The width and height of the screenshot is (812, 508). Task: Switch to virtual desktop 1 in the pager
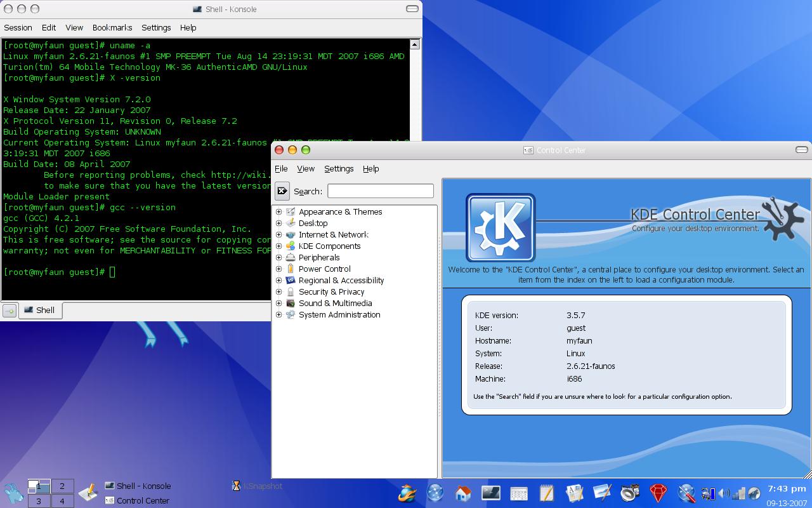point(39,486)
